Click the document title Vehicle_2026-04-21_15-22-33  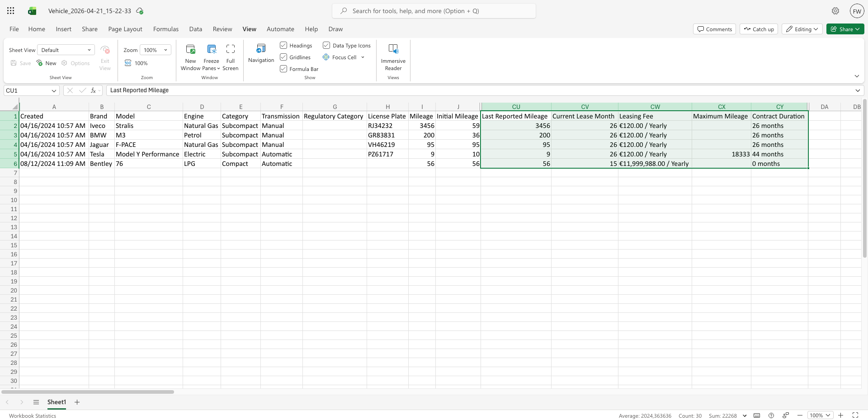90,11
